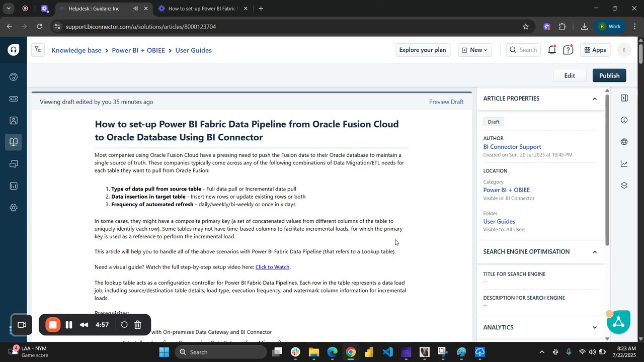Open the article analytics trend icon

[624, 163]
